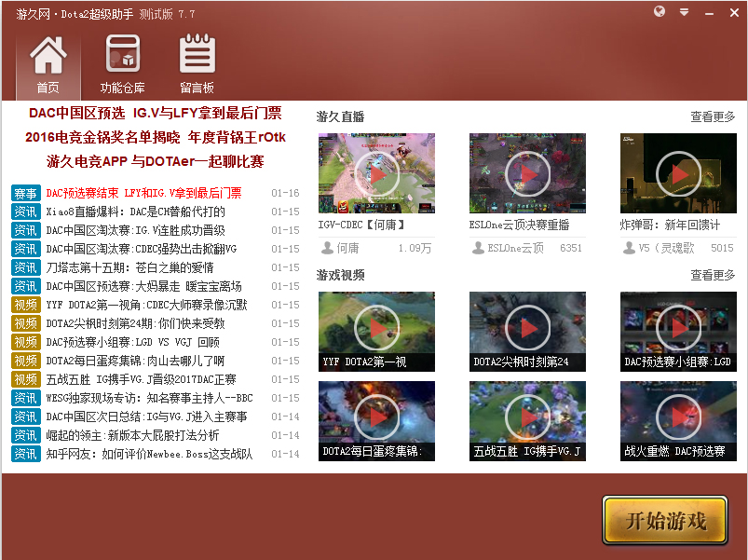Open news 崛起的领主:新版本大屁股打法分析
748x560 pixels.
click(x=132, y=435)
